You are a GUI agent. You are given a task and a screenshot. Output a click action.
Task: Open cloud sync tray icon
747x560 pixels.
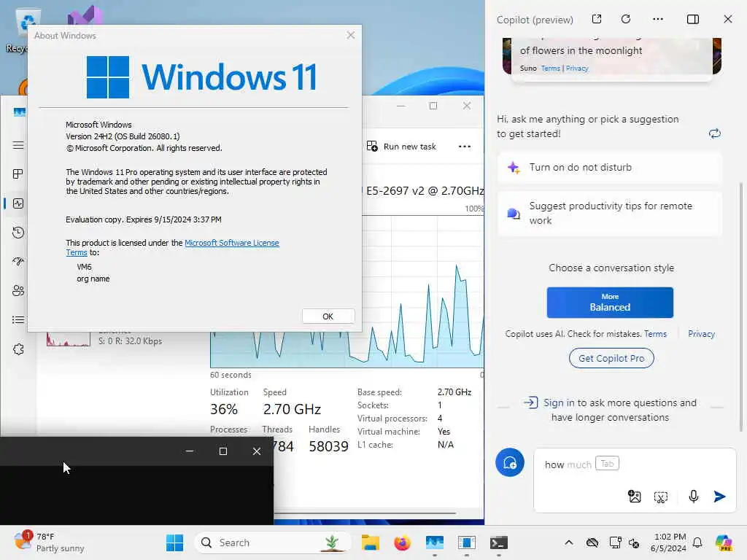click(592, 542)
